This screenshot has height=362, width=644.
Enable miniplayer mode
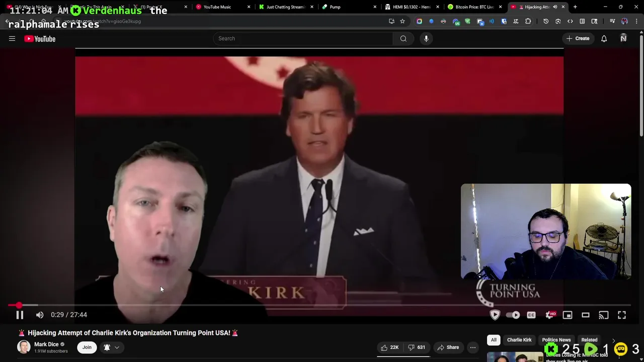(568, 315)
